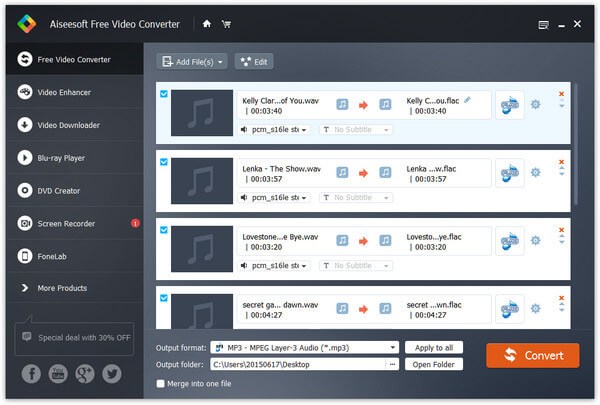Viewport: 600px width, 405px height.
Task: Select Kelly Clarkson track thumbnail
Action: click(202, 113)
